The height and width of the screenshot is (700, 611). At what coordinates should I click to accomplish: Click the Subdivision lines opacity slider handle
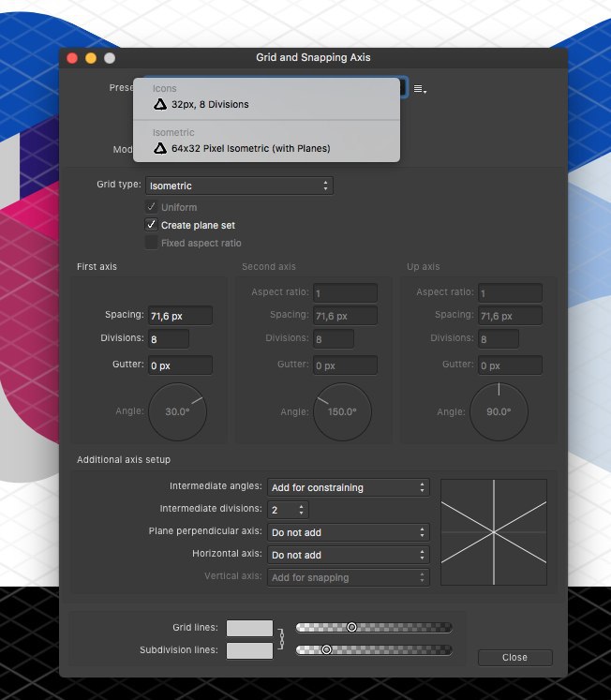[327, 649]
